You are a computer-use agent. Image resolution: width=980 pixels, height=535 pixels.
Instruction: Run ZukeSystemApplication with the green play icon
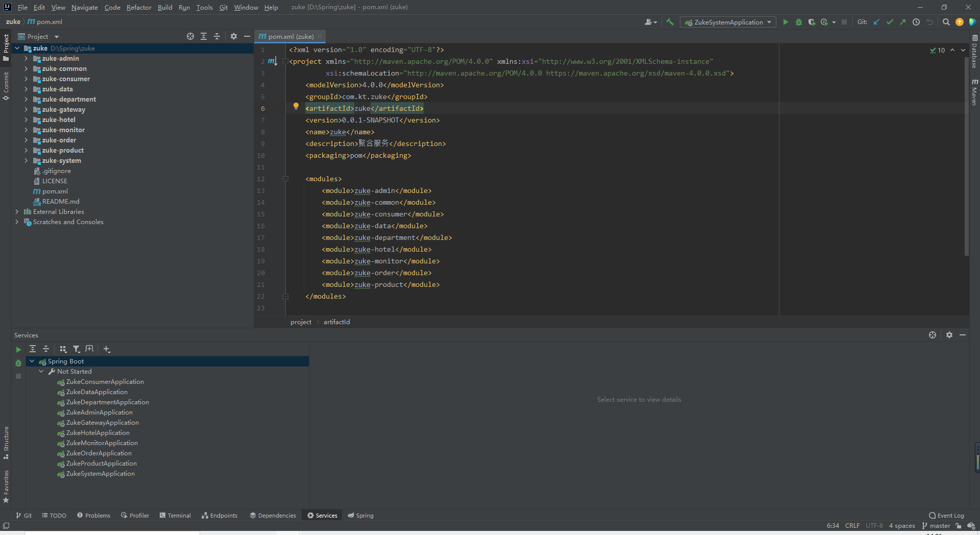[x=786, y=22]
